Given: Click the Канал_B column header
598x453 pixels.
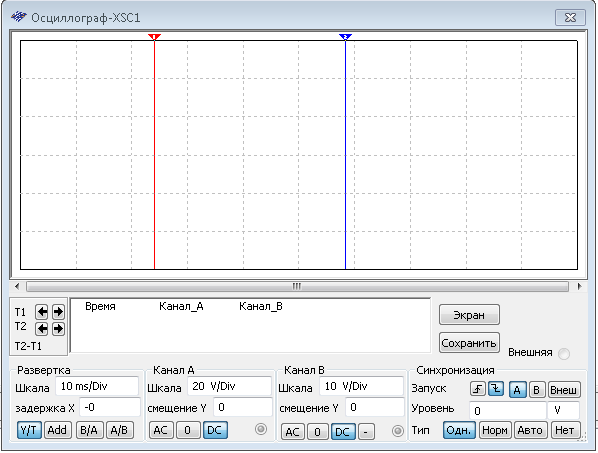Looking at the screenshot, I should click(261, 306).
